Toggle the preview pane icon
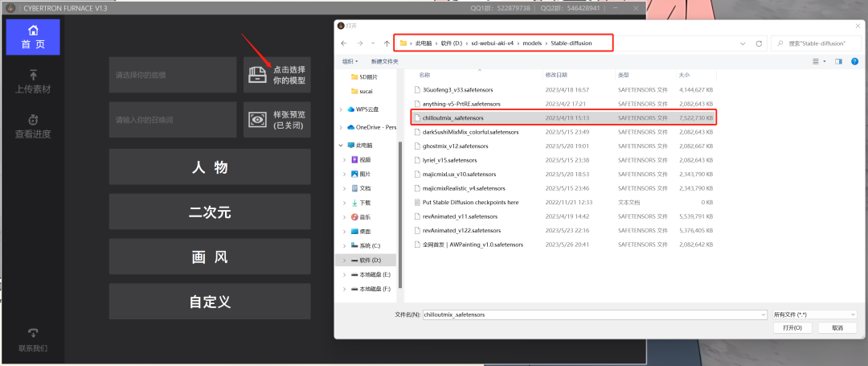 [x=838, y=61]
